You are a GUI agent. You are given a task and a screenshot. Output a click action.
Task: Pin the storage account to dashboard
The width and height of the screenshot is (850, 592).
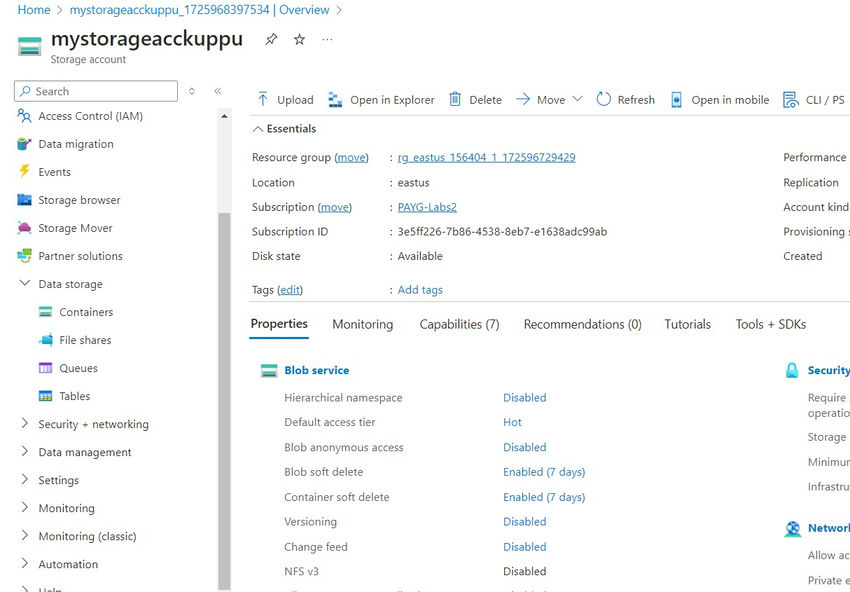[x=271, y=39]
